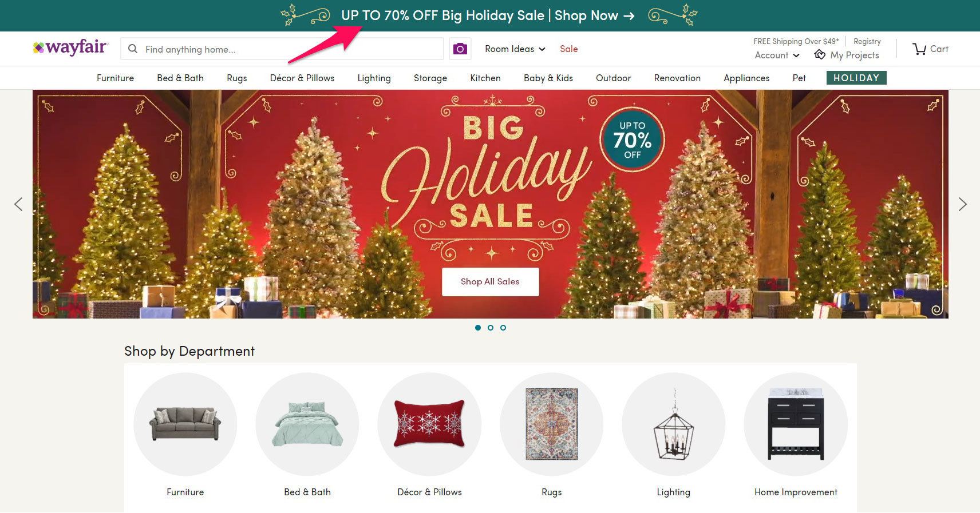Select the Lighting chandelier department icon
The width and height of the screenshot is (980, 513).
(x=674, y=424)
